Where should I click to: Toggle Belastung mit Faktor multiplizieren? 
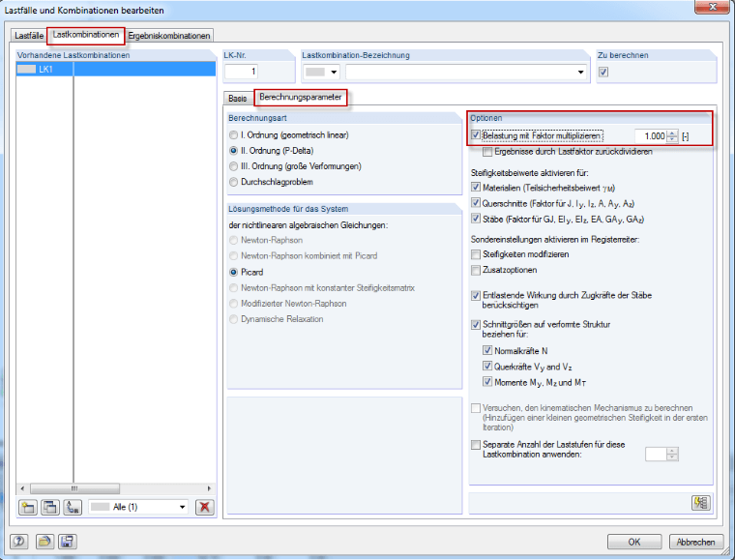coord(476,136)
